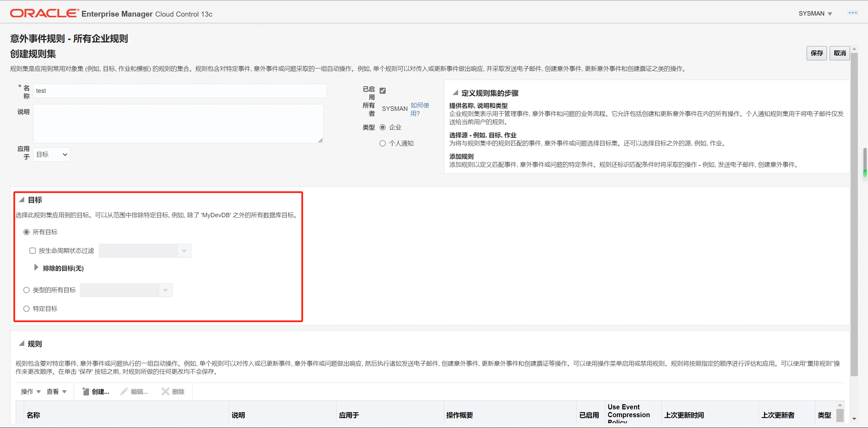Image resolution: width=868 pixels, height=428 pixels.
Task: Open the 查看 menu
Action: coord(56,392)
